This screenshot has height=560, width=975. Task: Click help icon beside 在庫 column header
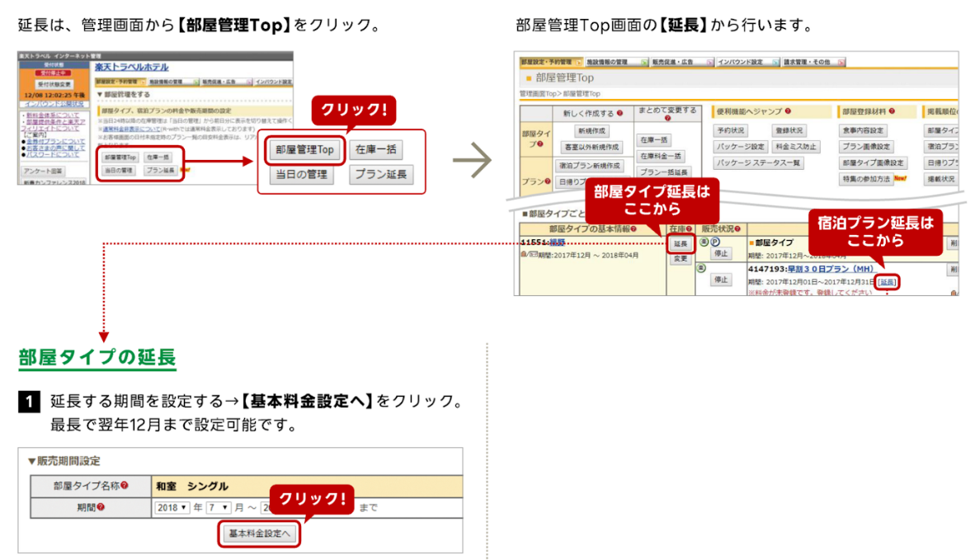[x=689, y=228]
